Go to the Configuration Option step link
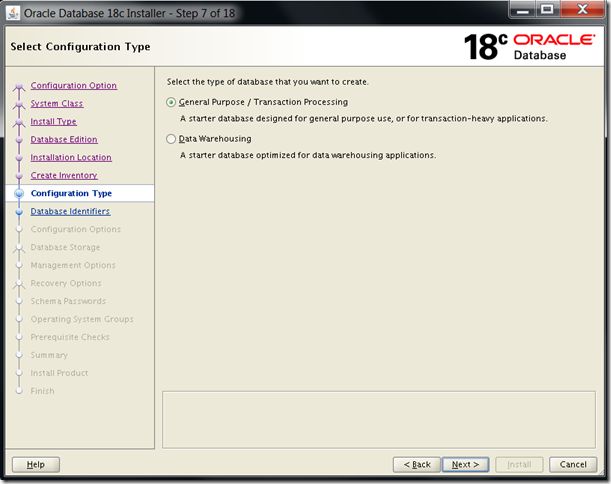611x484 pixels. (x=74, y=85)
